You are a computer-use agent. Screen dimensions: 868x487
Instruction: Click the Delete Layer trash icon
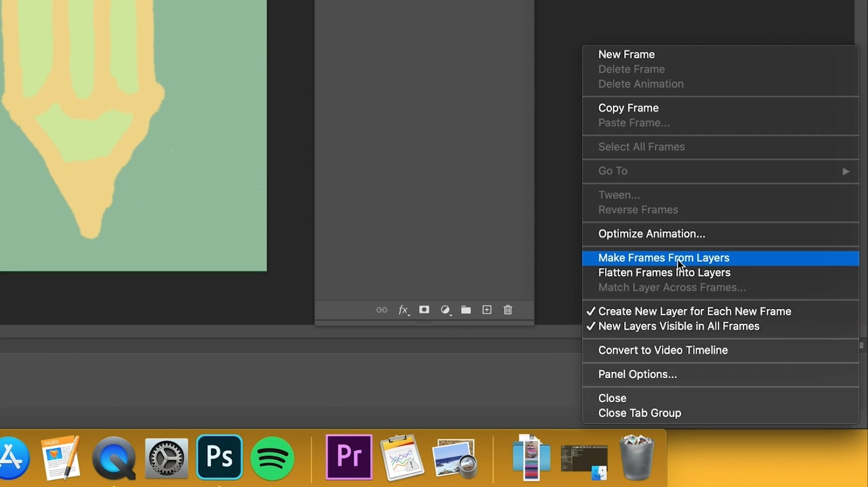508,310
